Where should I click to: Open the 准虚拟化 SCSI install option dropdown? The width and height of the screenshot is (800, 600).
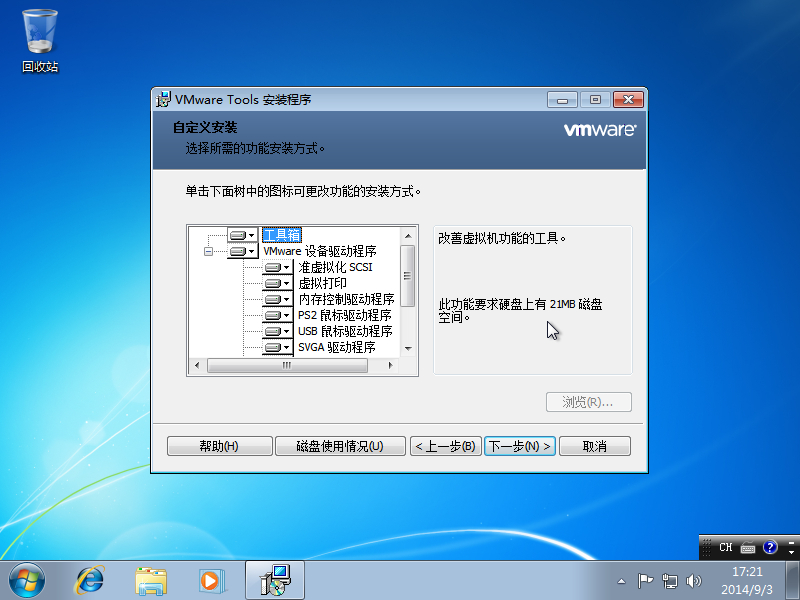click(x=278, y=267)
